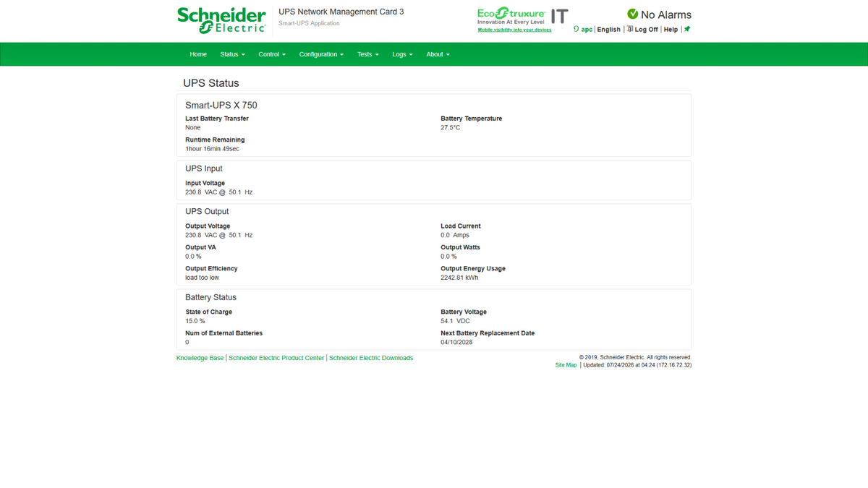Viewport: 868px width, 488px height.
Task: Open the Logs dropdown menu
Action: (x=402, y=54)
